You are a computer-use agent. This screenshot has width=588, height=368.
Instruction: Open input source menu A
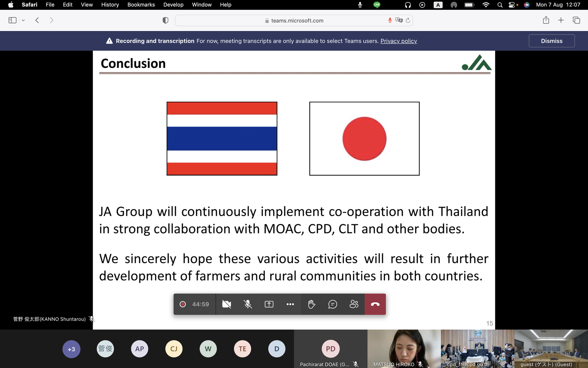point(438,5)
